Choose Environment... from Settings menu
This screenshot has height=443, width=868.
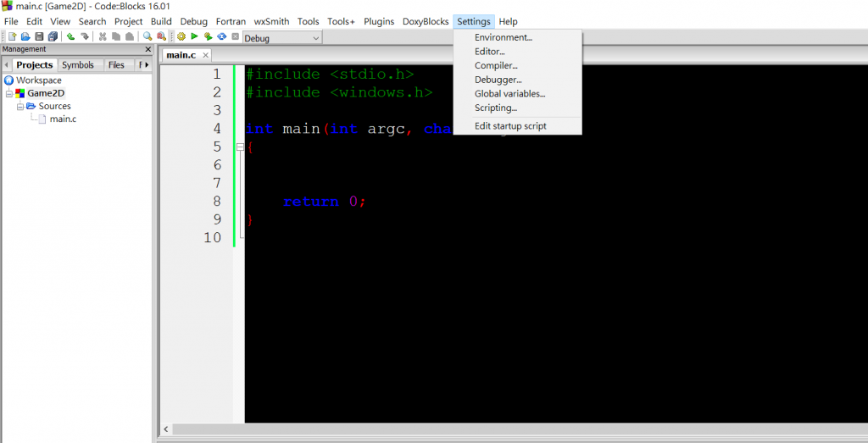pos(518,37)
